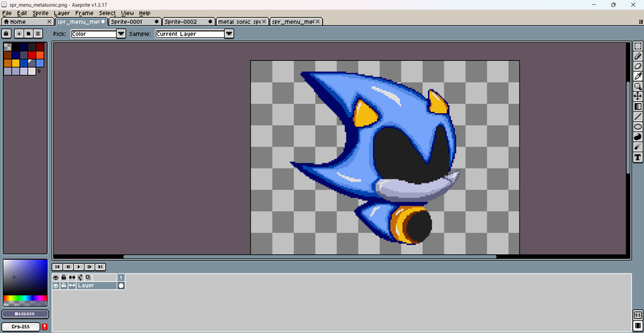Click the hue spectrum slider

coord(25,298)
